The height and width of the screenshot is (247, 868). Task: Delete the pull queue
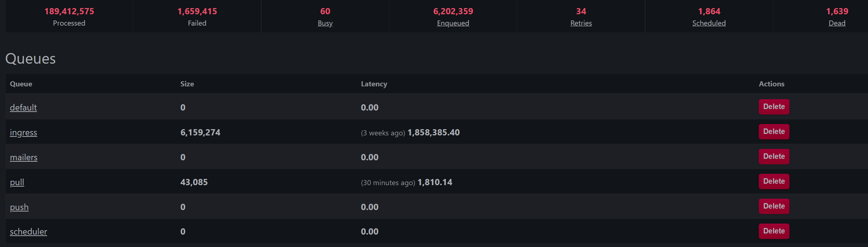[774, 181]
